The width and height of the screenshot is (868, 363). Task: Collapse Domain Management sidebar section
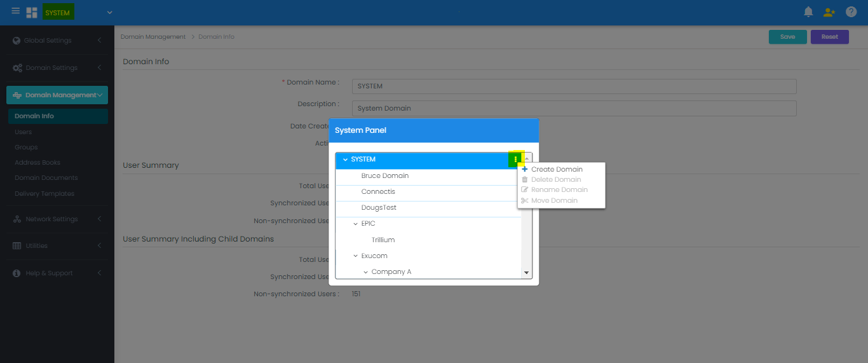pos(100,95)
